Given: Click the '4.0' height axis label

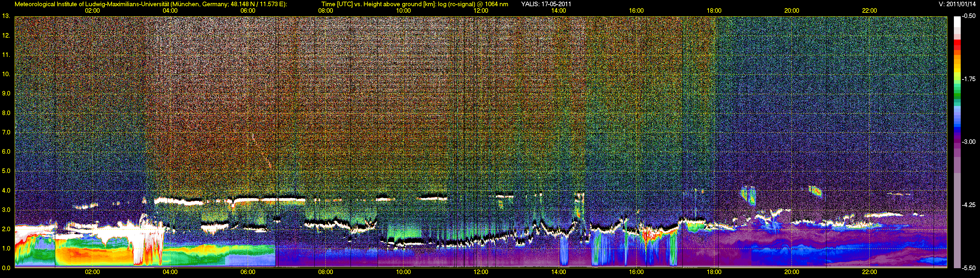Looking at the screenshot, I should coord(6,190).
